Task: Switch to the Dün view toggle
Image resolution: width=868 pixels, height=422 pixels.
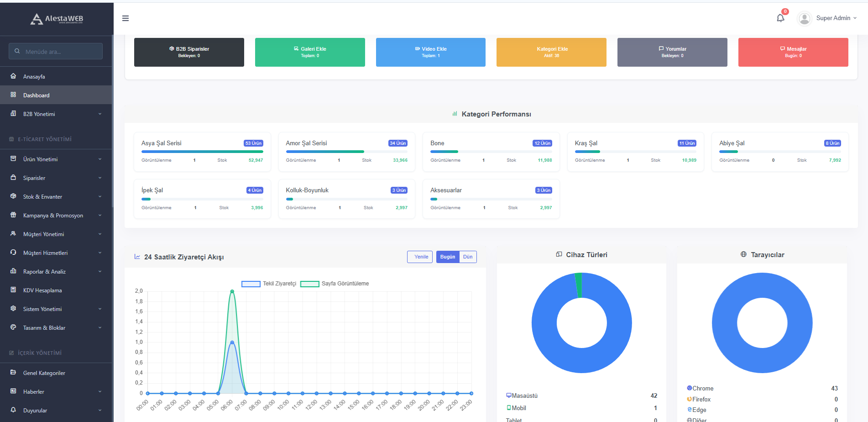Action: (467, 257)
